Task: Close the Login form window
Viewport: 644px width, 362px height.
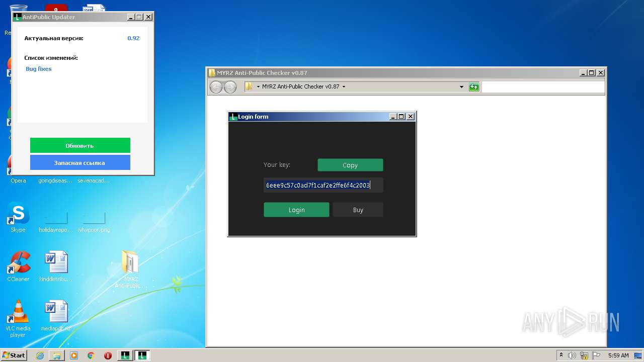Action: tap(411, 117)
